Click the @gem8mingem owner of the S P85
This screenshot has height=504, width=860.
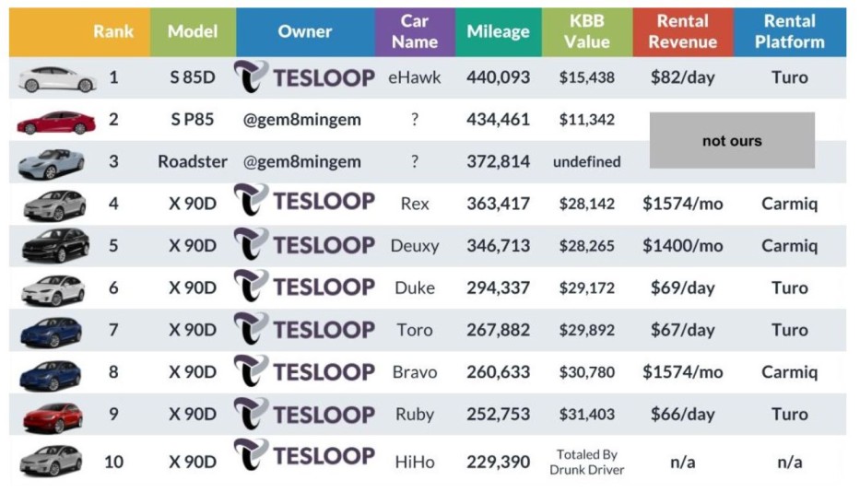(x=302, y=120)
